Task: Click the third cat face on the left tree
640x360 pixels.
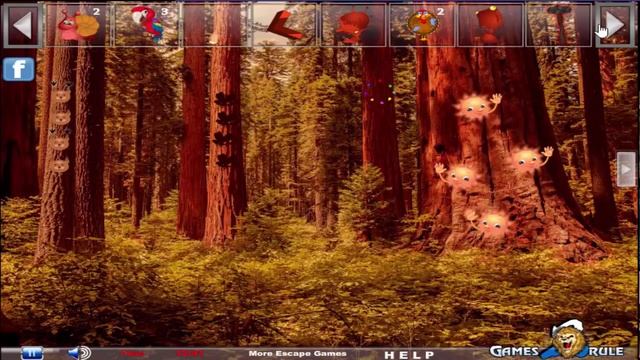Action: tap(60, 143)
